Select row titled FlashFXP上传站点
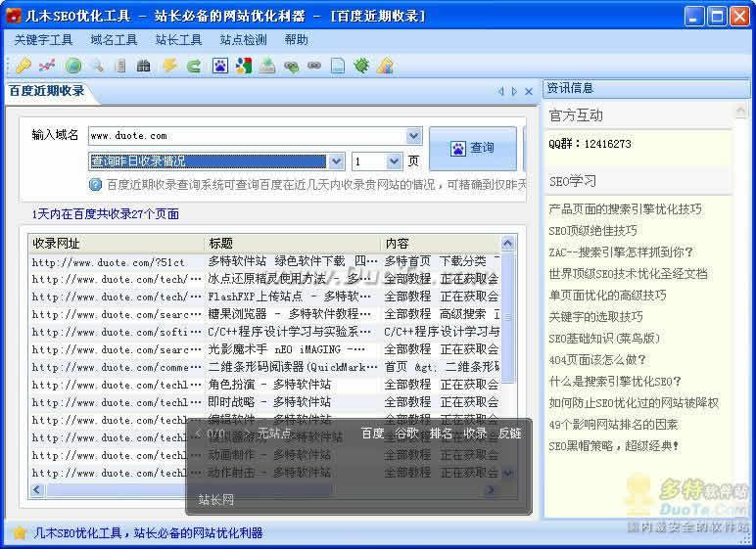756x549 pixels. tap(264, 297)
